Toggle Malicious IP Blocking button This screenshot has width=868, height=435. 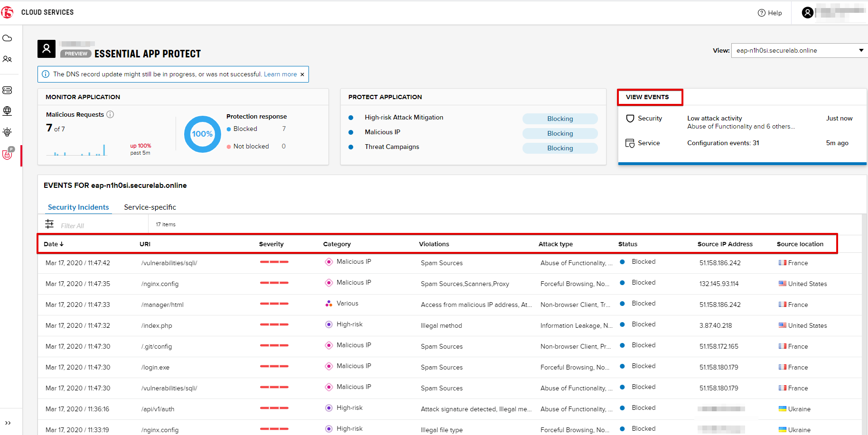tap(560, 133)
